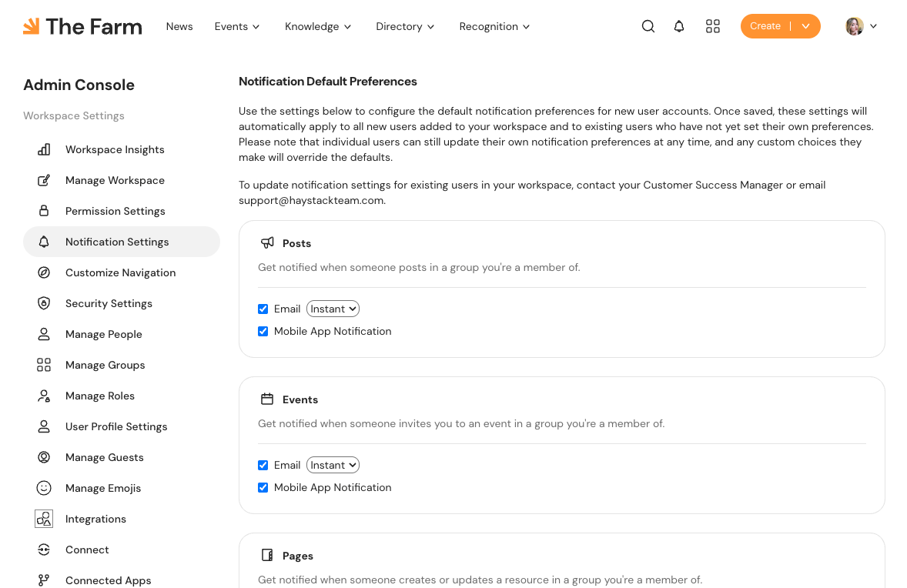Click The Farm logo
Screen dimensions: 907x588
pyautogui.click(x=82, y=26)
